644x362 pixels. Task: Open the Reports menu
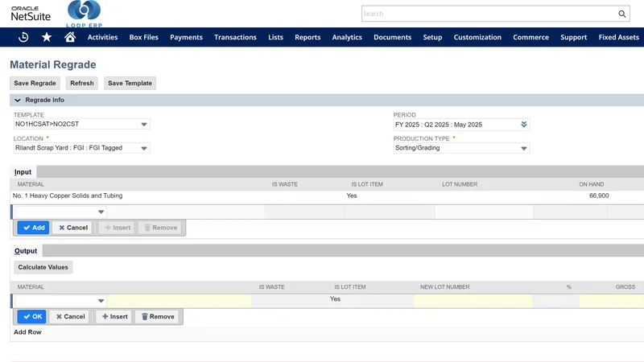click(308, 37)
